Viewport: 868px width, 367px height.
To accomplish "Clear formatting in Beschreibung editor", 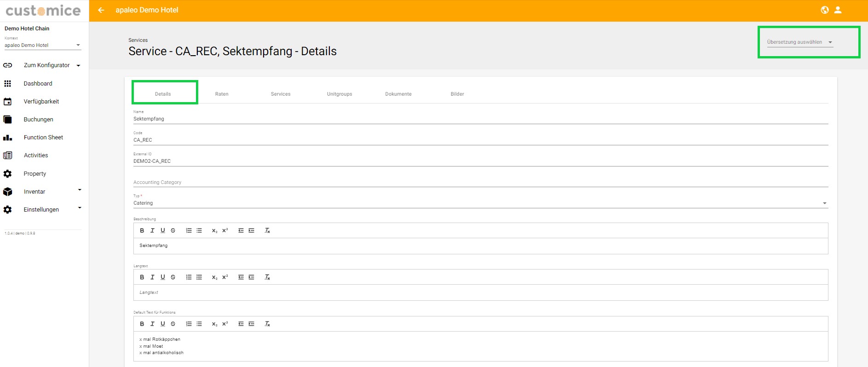I will coord(267,230).
